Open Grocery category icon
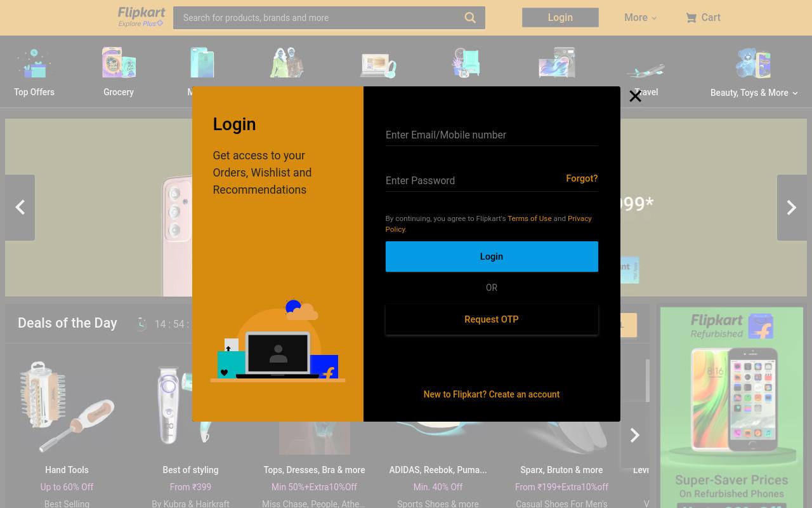The image size is (812, 508). point(119,63)
